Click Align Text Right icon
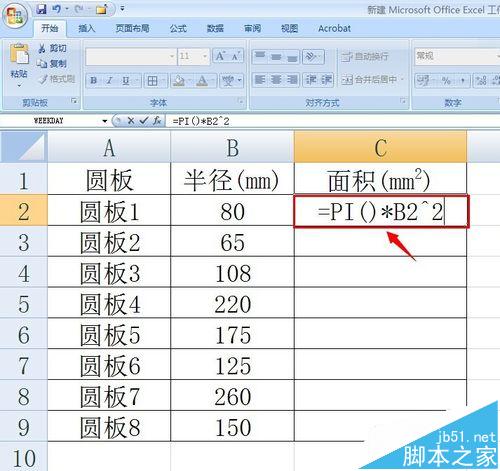This screenshot has height=471, width=500. click(x=292, y=80)
